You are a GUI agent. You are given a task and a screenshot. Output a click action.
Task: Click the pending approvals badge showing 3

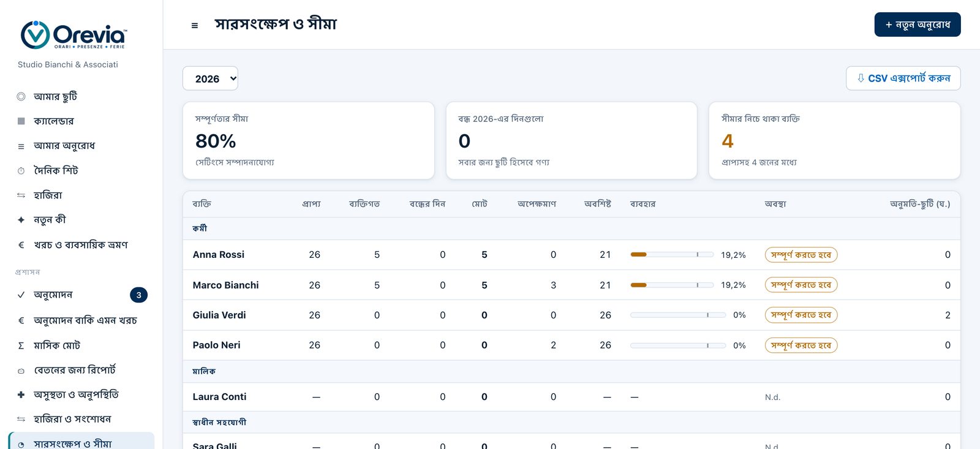click(x=138, y=295)
